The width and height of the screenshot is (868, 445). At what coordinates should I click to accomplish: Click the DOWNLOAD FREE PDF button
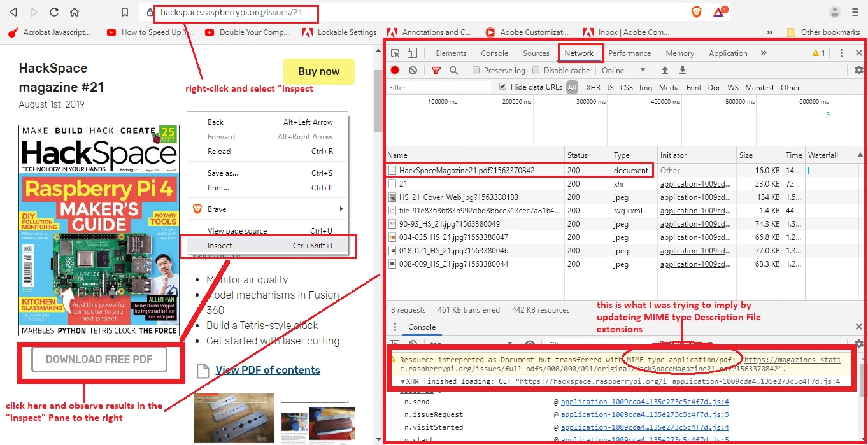tap(99, 359)
